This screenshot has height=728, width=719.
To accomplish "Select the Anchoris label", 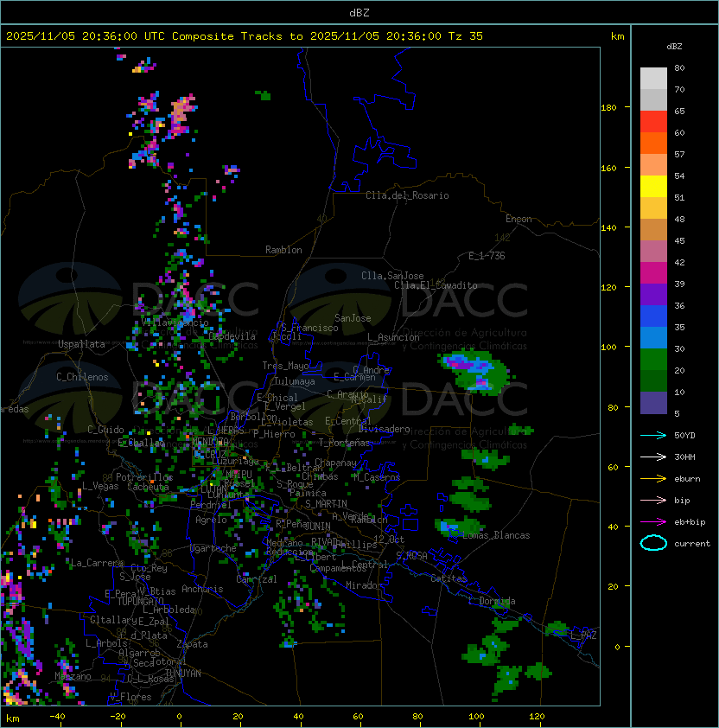I will tap(202, 589).
